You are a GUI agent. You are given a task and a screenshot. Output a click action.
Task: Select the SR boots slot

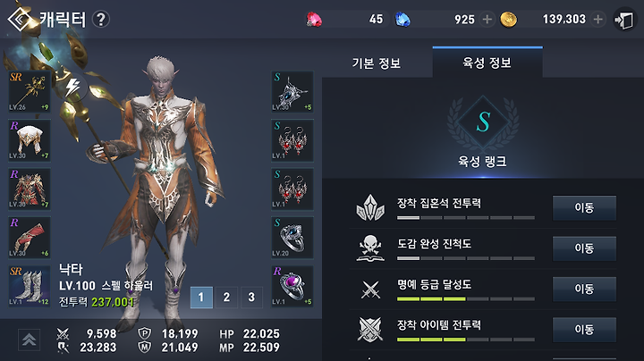coord(30,286)
